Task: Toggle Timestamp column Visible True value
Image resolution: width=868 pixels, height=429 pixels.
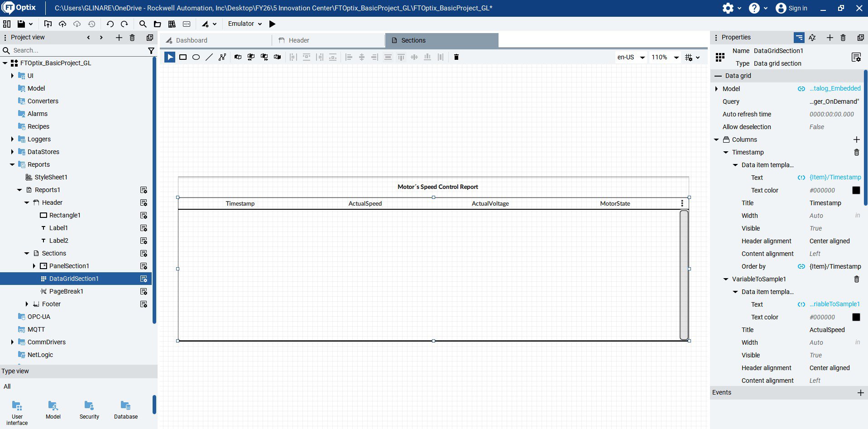Action: (815, 228)
